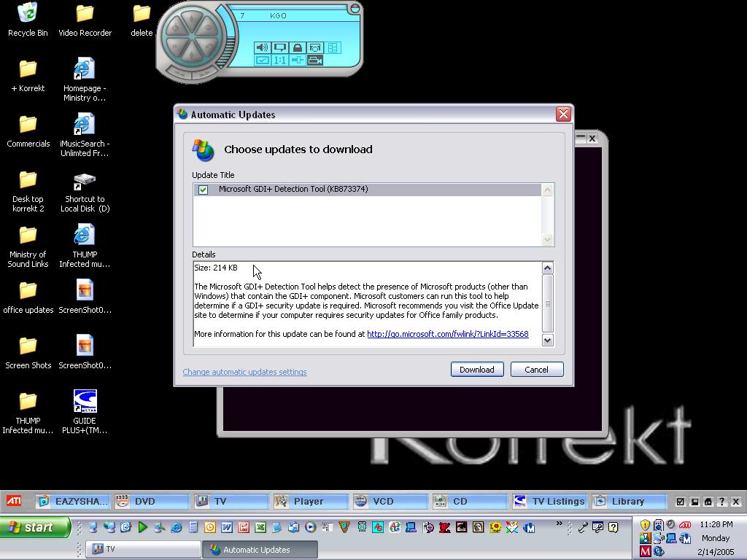Screen dimensions: 747x560
Task: Click the microphone icon on language bar
Action: point(582,527)
